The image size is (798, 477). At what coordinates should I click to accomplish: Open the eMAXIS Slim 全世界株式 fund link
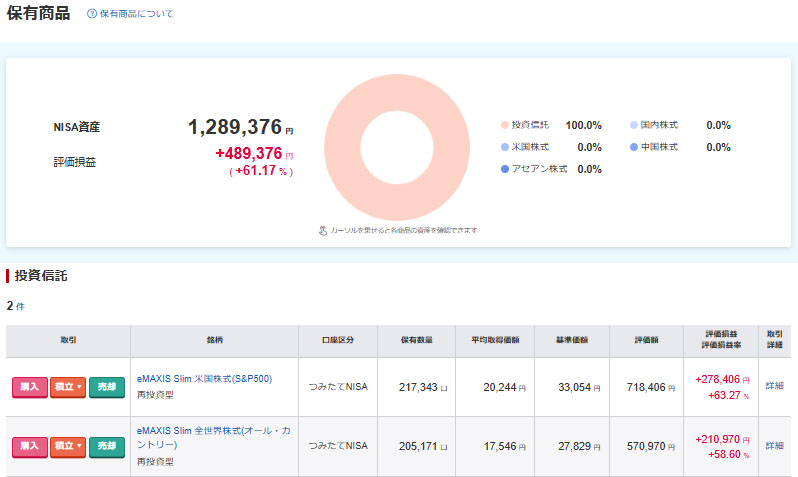click(x=206, y=437)
